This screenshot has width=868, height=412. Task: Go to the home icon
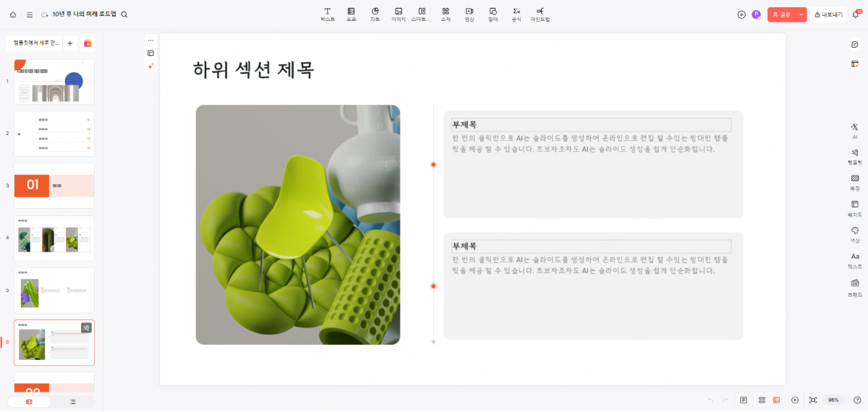pyautogui.click(x=13, y=14)
